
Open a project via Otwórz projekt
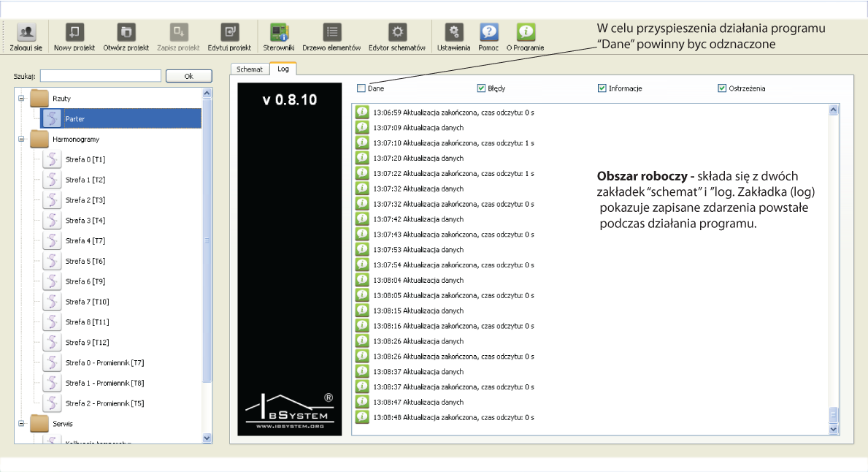point(126,33)
